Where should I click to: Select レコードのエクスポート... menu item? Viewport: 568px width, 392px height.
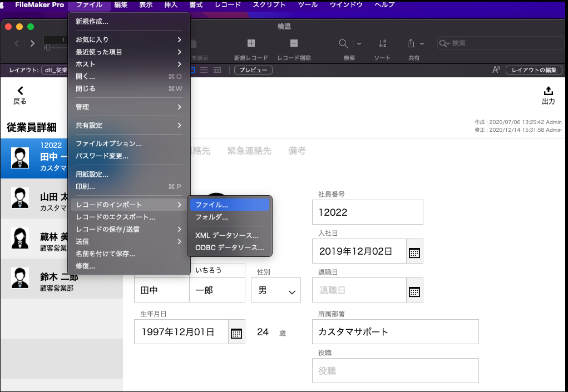coord(115,217)
